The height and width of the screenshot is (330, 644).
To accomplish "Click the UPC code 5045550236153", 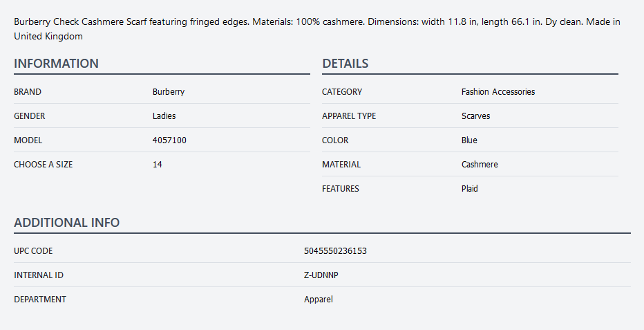I will coord(335,251).
